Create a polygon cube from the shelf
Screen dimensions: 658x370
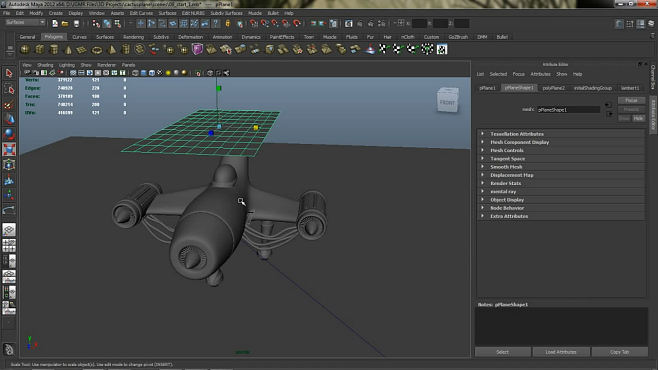point(40,50)
